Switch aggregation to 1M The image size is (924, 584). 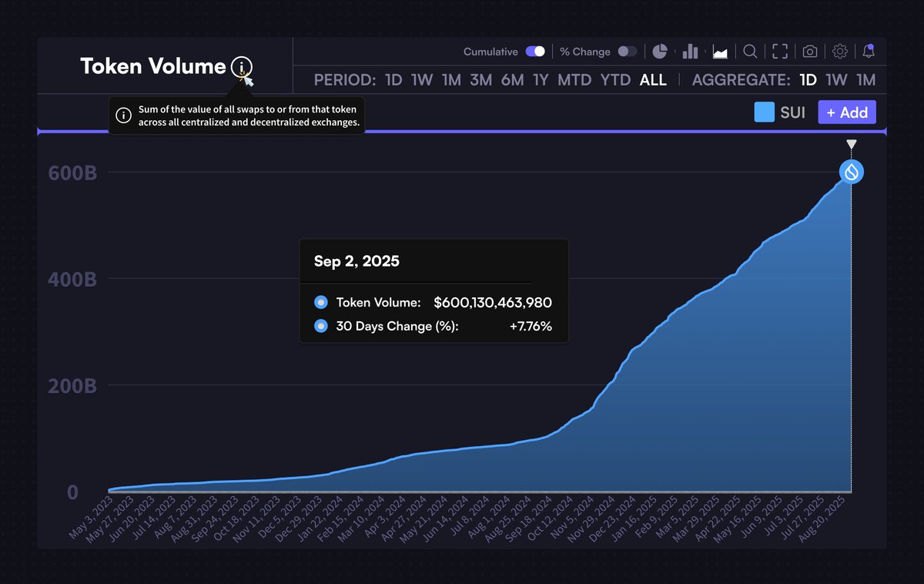pyautogui.click(x=865, y=79)
